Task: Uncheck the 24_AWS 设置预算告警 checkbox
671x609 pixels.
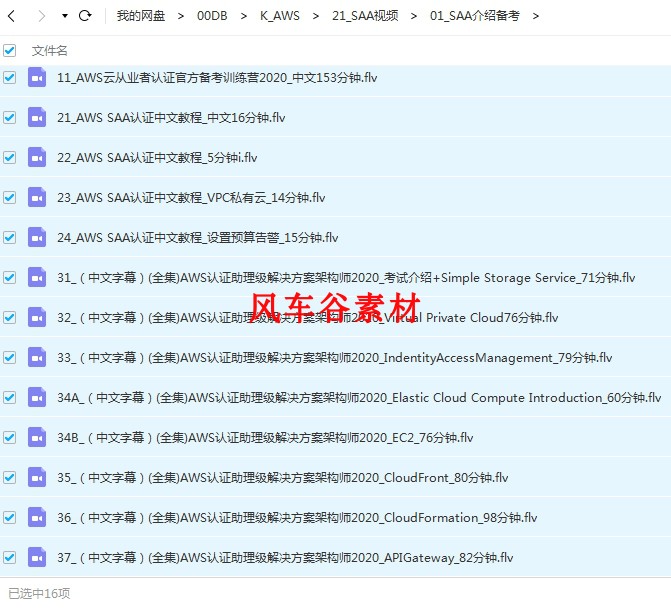Action: (9, 238)
